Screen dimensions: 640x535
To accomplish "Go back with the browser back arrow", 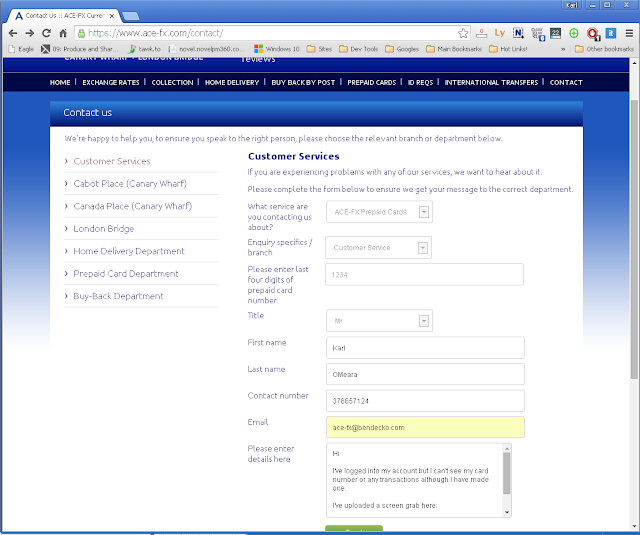I will (13, 33).
